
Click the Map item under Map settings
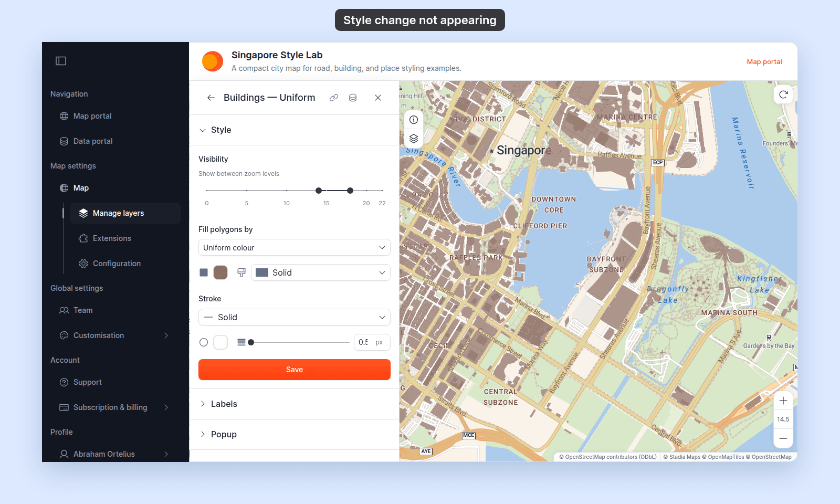[x=114, y=188]
